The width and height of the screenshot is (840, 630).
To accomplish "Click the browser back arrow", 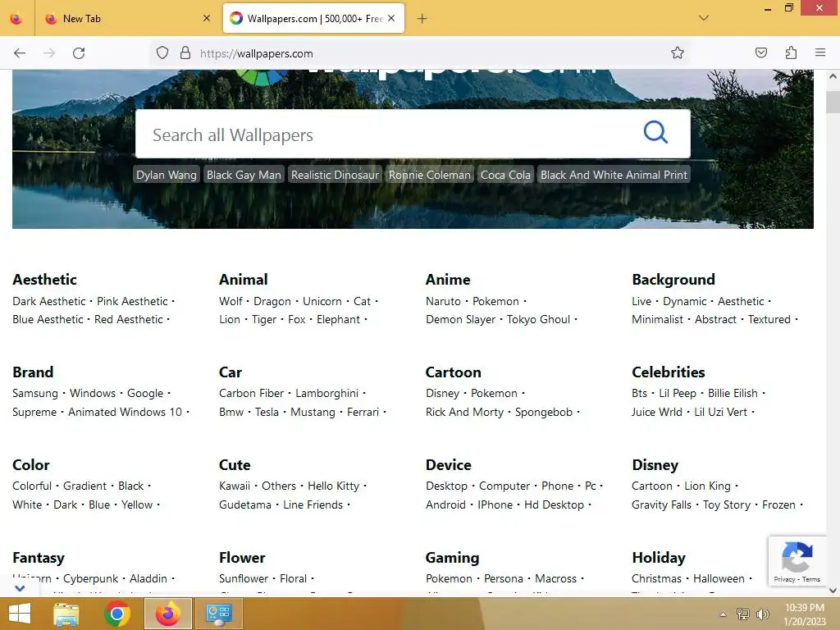I will click(20, 53).
